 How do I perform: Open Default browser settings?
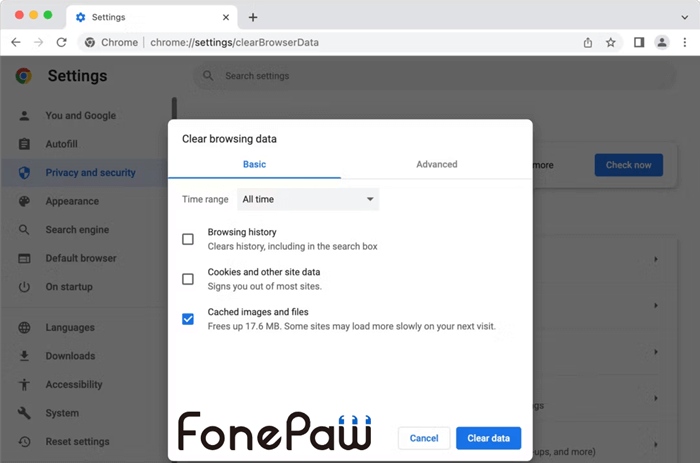click(81, 259)
